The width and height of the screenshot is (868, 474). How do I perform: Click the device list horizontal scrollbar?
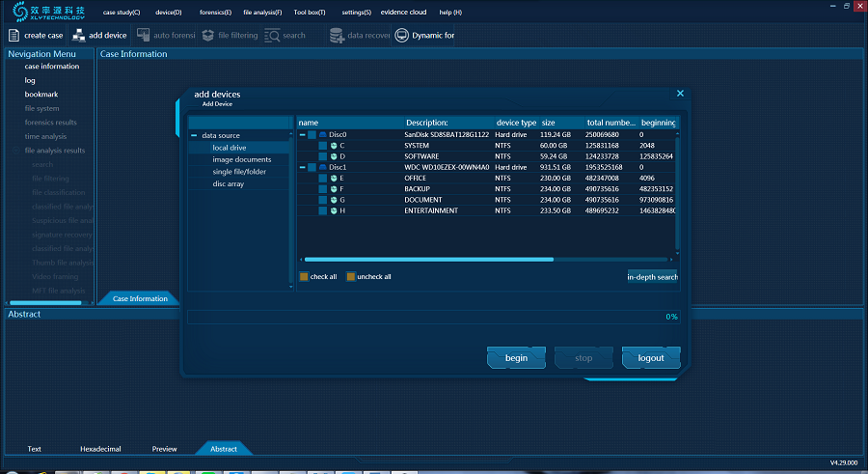click(427, 260)
